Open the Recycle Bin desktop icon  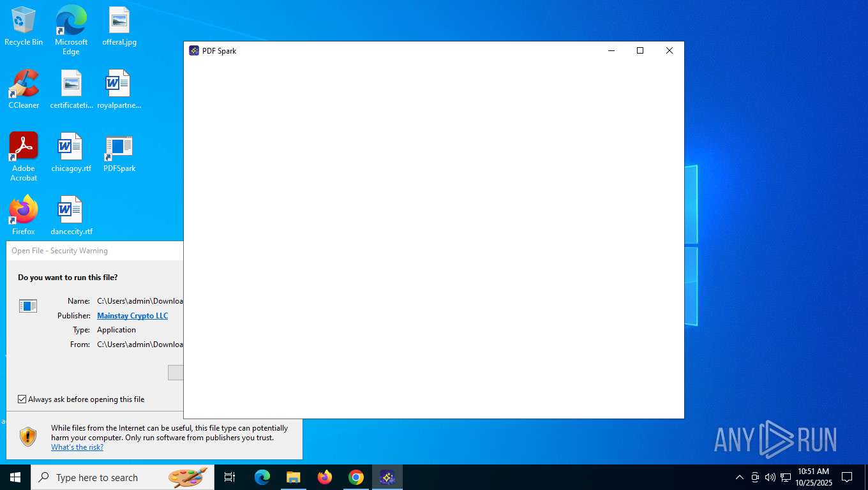coord(24,27)
